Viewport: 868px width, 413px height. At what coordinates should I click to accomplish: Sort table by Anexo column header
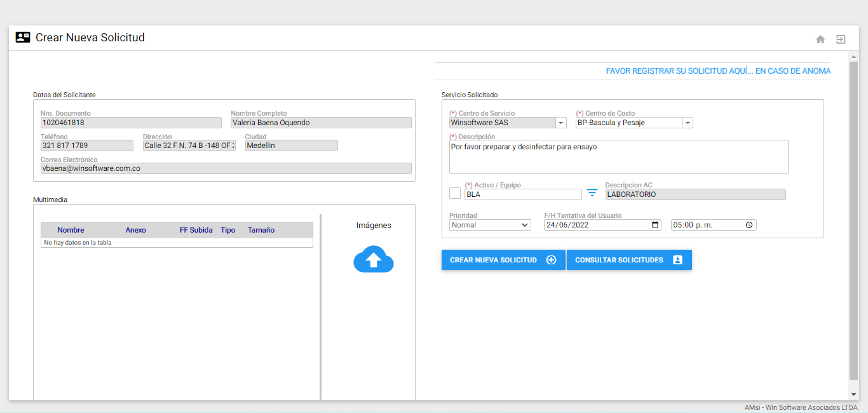point(136,230)
